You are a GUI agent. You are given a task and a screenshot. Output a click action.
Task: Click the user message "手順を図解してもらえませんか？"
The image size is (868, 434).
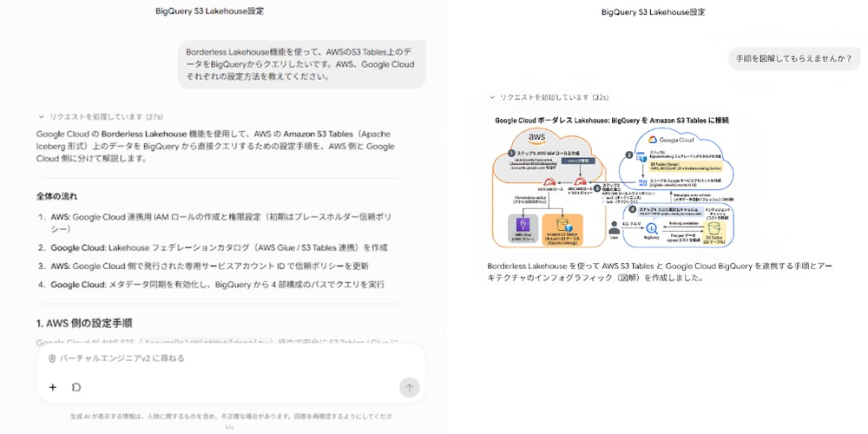(793, 58)
